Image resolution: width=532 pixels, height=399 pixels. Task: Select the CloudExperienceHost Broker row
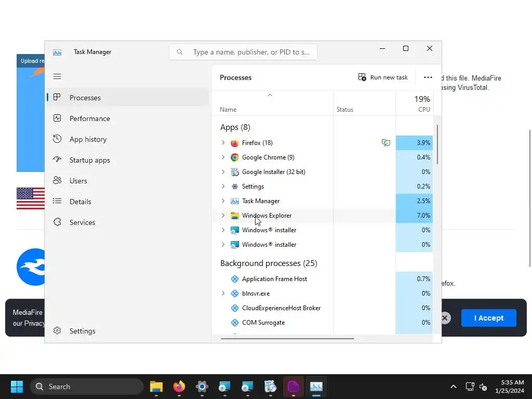click(322, 308)
